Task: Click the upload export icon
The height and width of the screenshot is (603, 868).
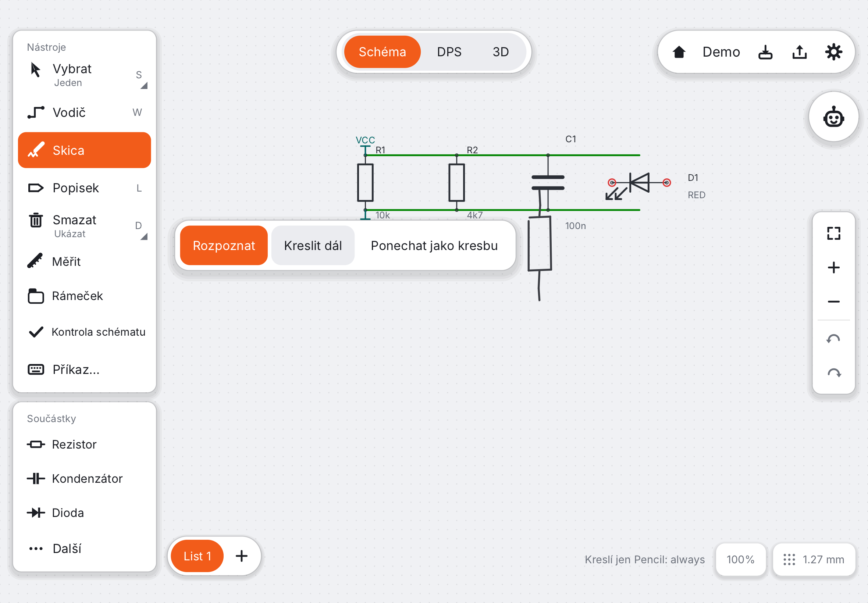Action: [x=800, y=52]
